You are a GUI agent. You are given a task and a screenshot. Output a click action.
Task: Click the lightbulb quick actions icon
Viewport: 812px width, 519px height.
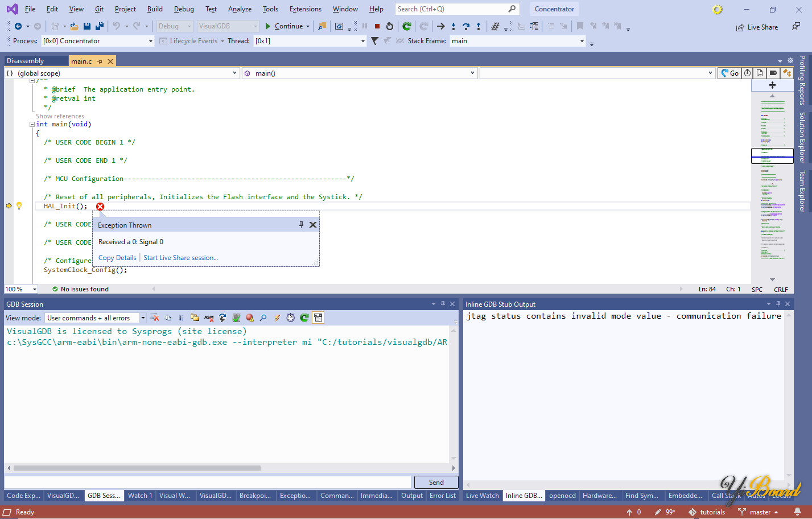(19, 206)
